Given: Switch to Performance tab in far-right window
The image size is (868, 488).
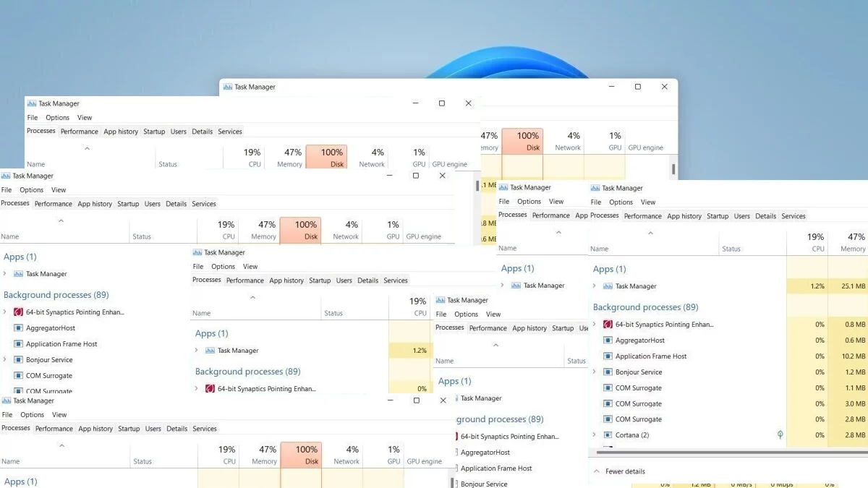Looking at the screenshot, I should pyautogui.click(x=643, y=216).
